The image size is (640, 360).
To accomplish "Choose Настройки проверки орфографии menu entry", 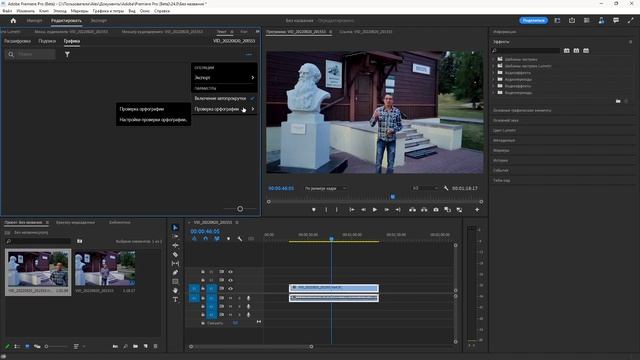I will coord(153,120).
